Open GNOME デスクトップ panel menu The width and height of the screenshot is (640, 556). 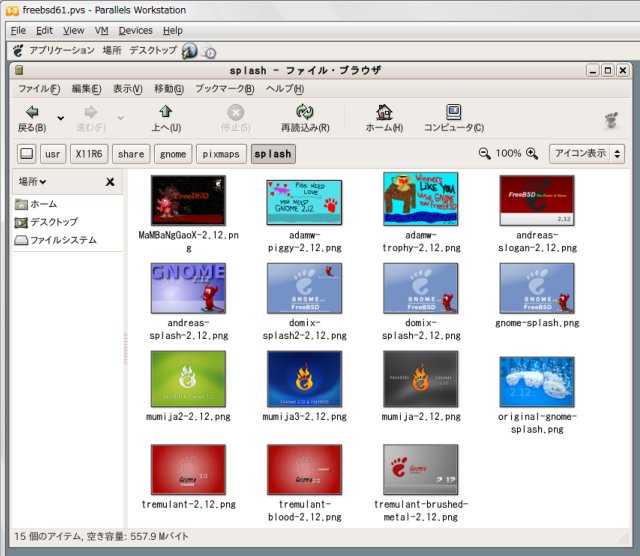(153, 50)
